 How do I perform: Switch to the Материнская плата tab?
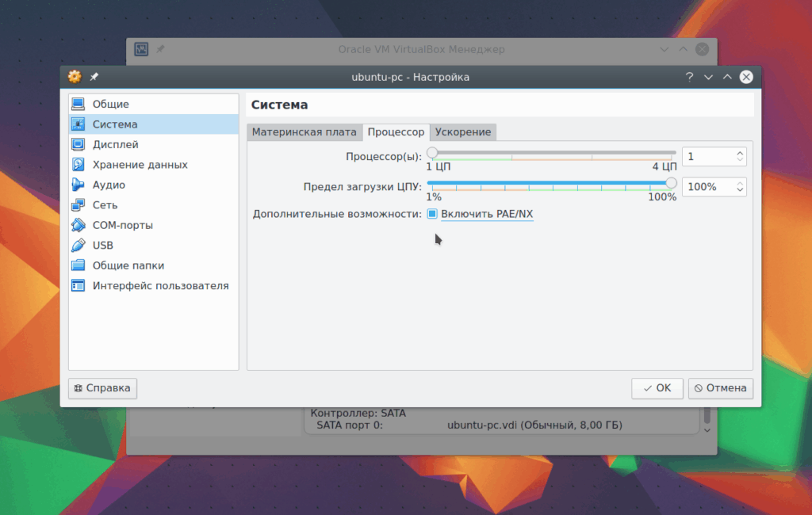[x=304, y=132]
